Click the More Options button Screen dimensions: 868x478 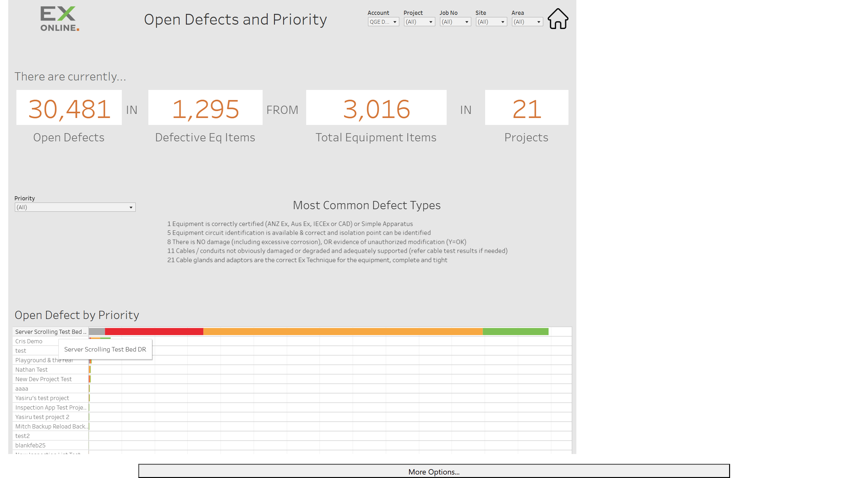(434, 471)
